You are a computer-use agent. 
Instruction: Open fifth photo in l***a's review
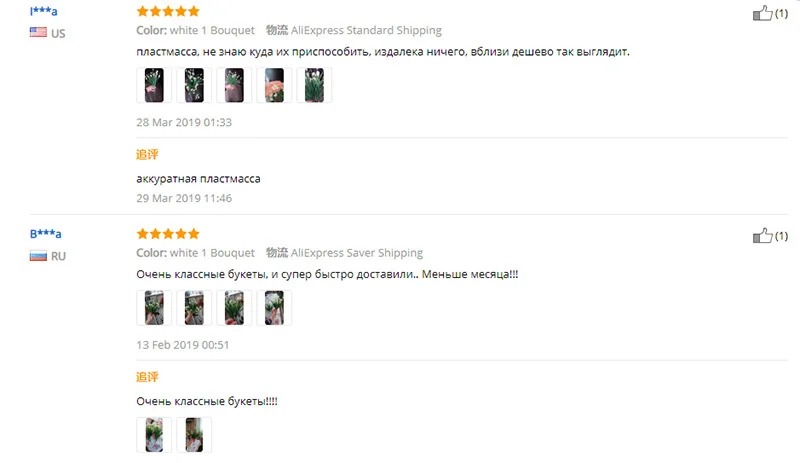click(314, 85)
